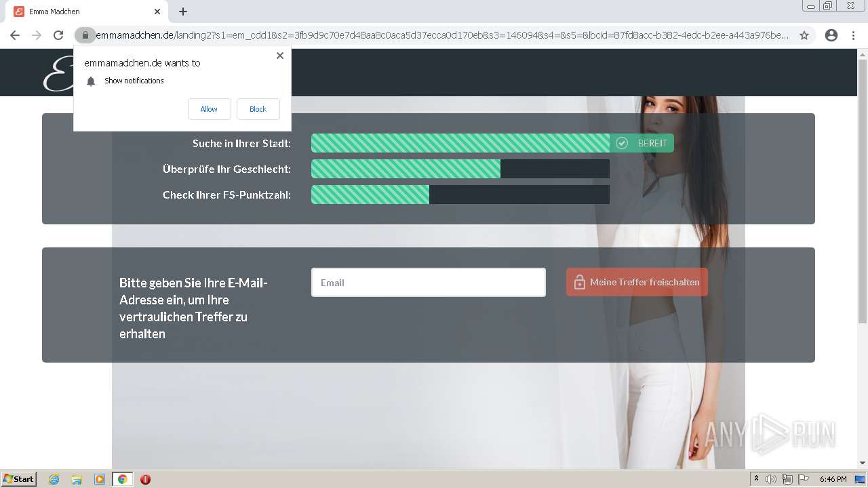Click the 6:46 PM taskbar clock

(x=833, y=479)
